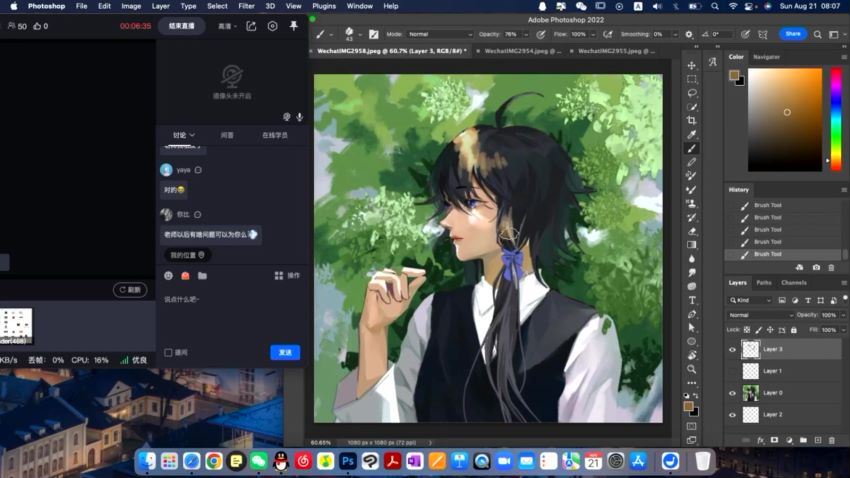
Task: Toggle lock all padlock icon
Action: point(794,330)
